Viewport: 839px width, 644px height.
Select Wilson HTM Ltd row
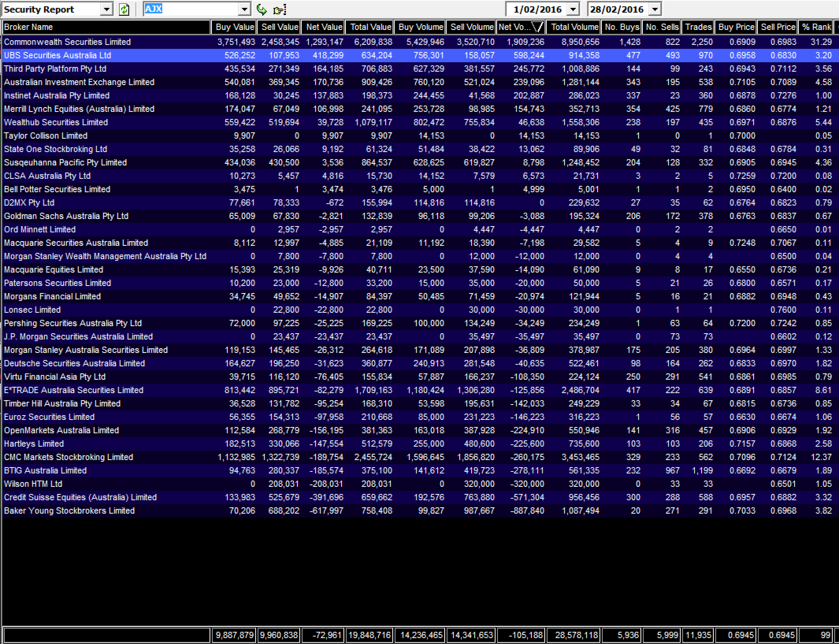[420, 484]
